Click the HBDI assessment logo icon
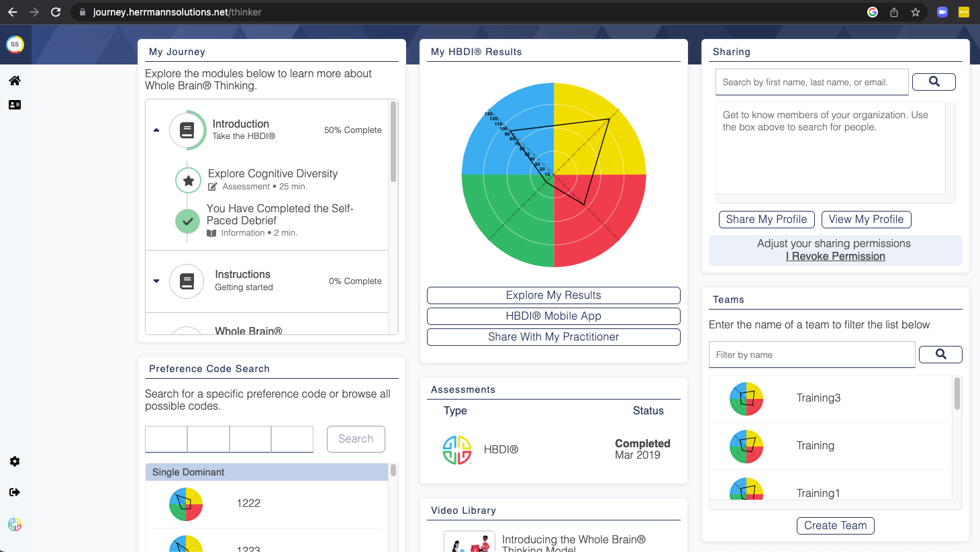This screenshot has height=552, width=980. (x=457, y=450)
